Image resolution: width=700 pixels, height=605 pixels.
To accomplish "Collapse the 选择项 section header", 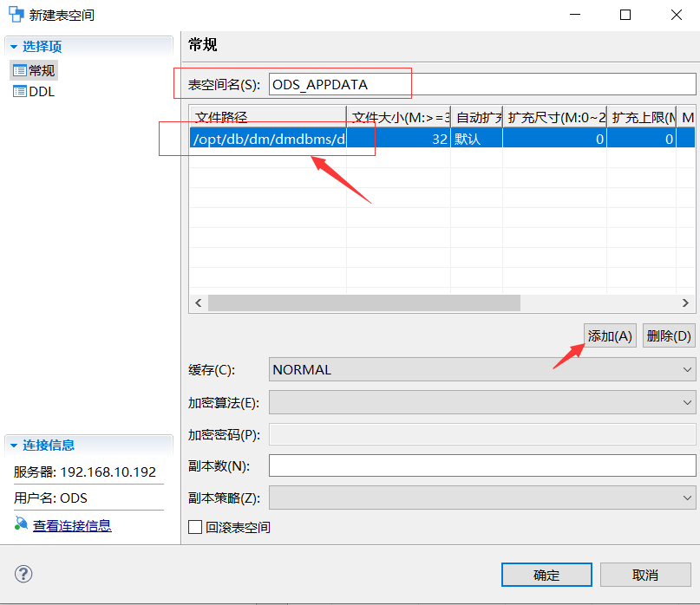I will pyautogui.click(x=88, y=46).
